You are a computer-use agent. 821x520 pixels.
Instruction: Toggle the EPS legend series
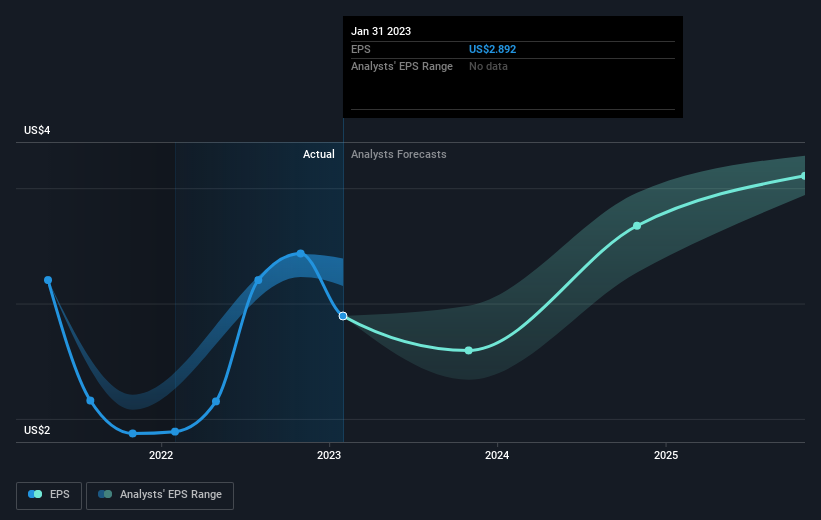(49, 495)
